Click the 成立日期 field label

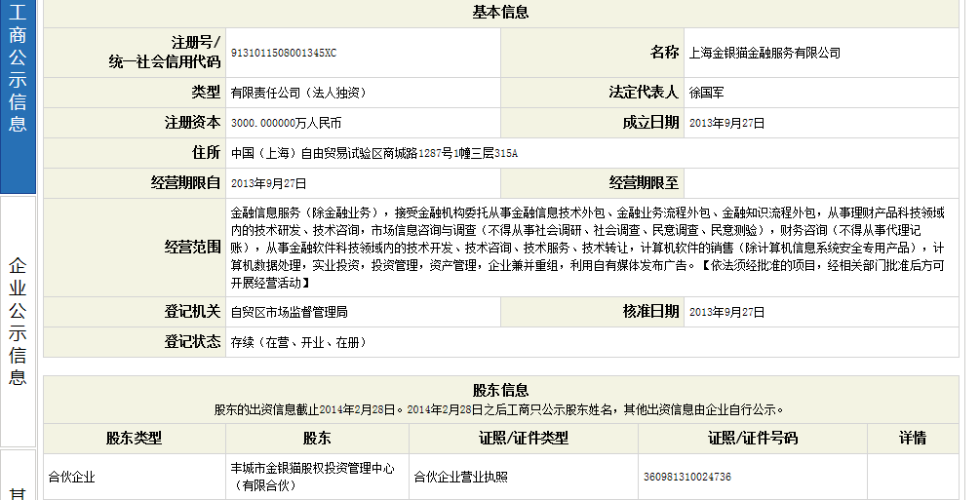pyautogui.click(x=650, y=123)
